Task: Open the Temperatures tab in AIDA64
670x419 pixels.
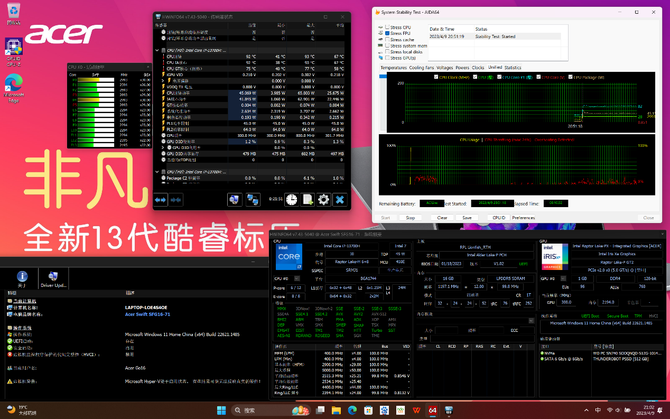Action: pyautogui.click(x=394, y=67)
